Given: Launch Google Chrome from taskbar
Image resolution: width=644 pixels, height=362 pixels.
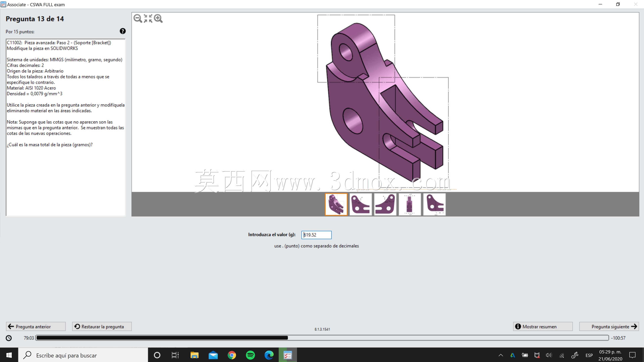Looking at the screenshot, I should tap(232, 355).
